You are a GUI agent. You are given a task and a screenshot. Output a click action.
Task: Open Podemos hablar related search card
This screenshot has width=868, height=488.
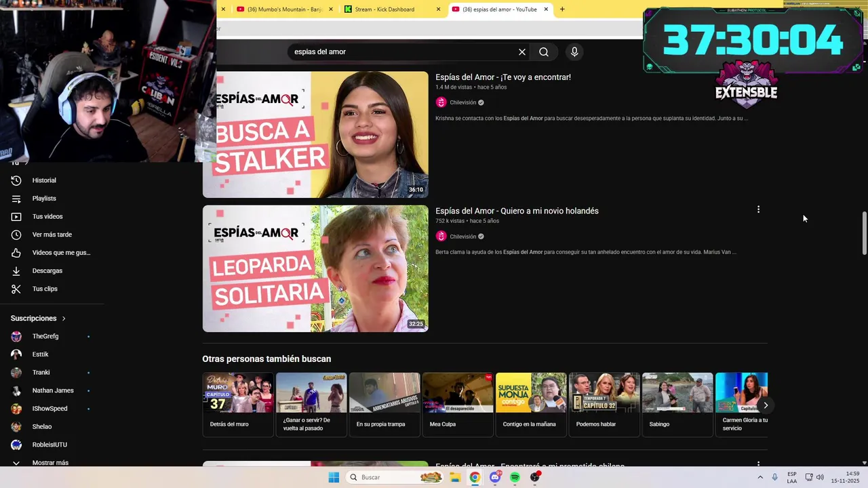(604, 405)
